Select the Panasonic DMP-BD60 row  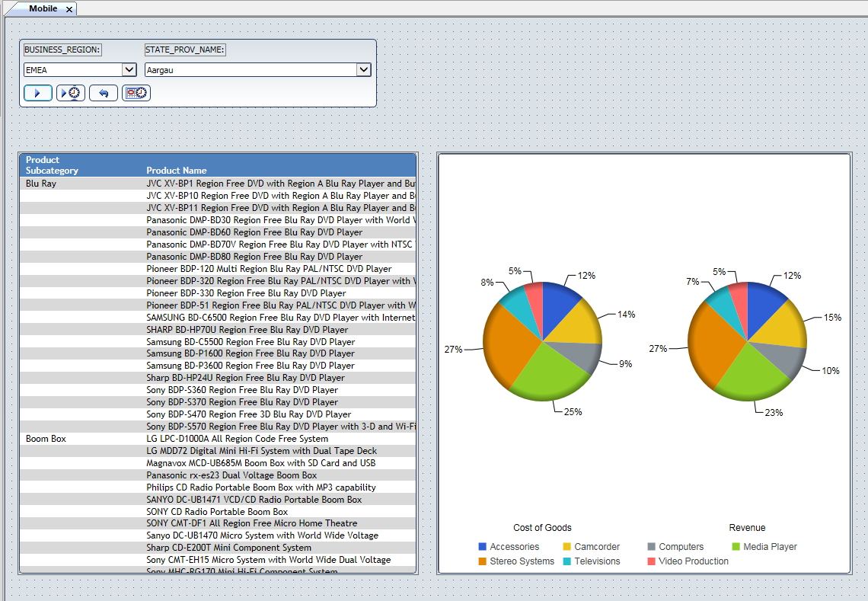tap(218, 232)
